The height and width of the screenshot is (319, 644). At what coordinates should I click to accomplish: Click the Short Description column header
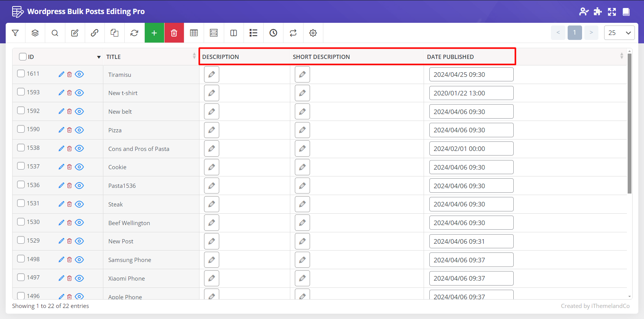coord(321,57)
